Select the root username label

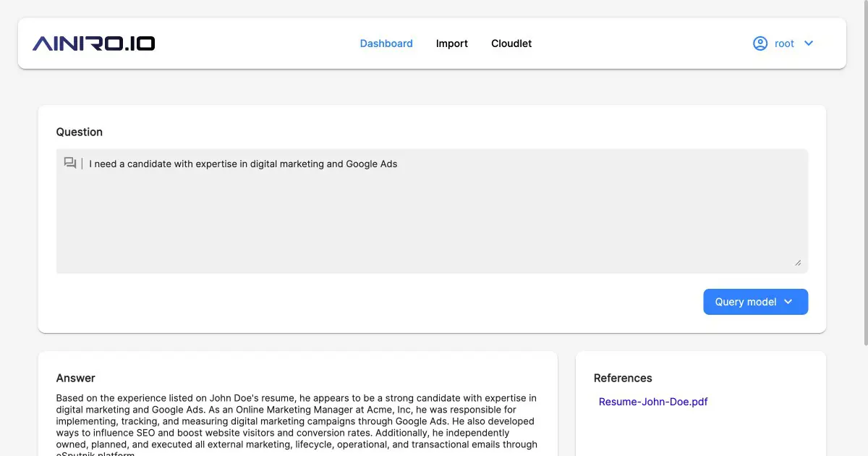pyautogui.click(x=784, y=43)
